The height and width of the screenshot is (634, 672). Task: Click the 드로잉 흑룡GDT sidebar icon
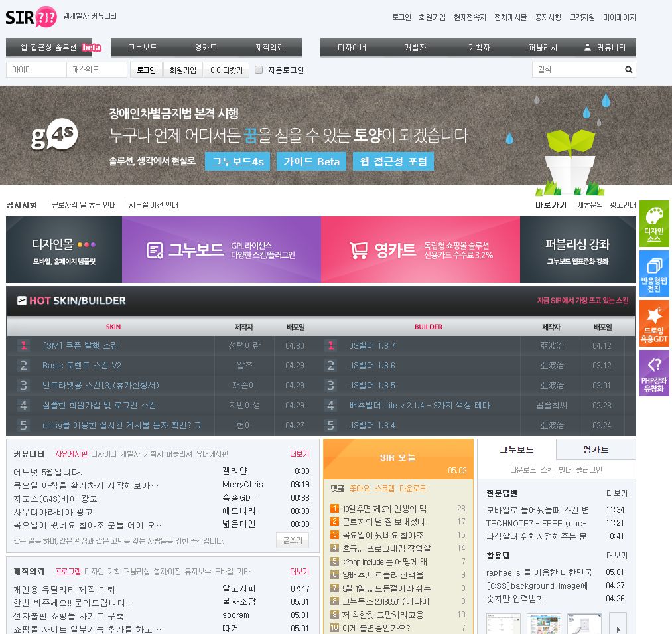(x=654, y=323)
